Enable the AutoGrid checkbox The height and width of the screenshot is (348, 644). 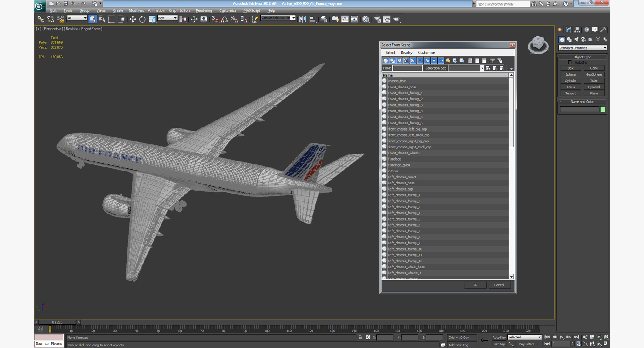(x=570, y=62)
